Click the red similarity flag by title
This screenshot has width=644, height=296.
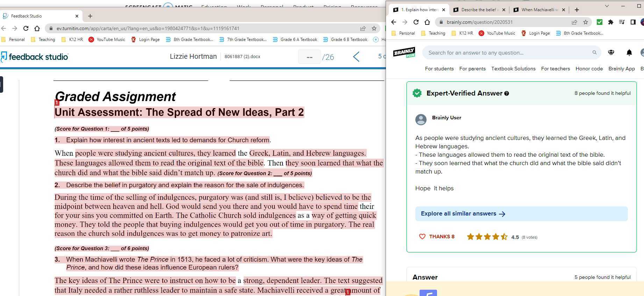(x=57, y=103)
